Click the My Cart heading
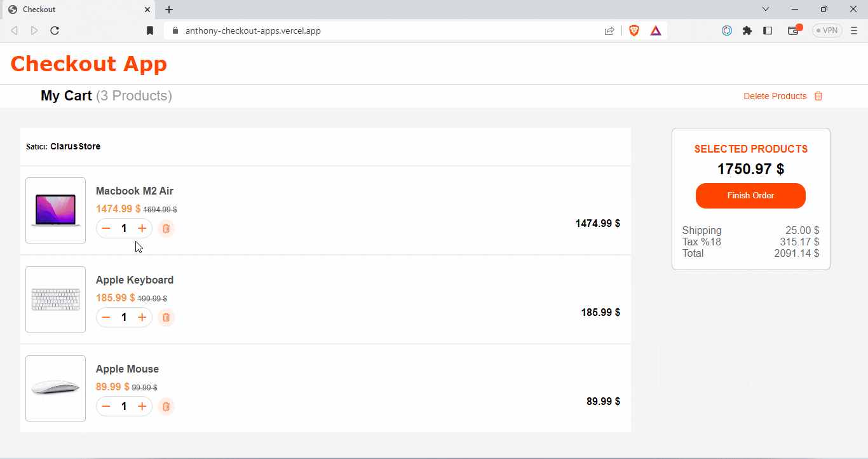 click(x=67, y=96)
